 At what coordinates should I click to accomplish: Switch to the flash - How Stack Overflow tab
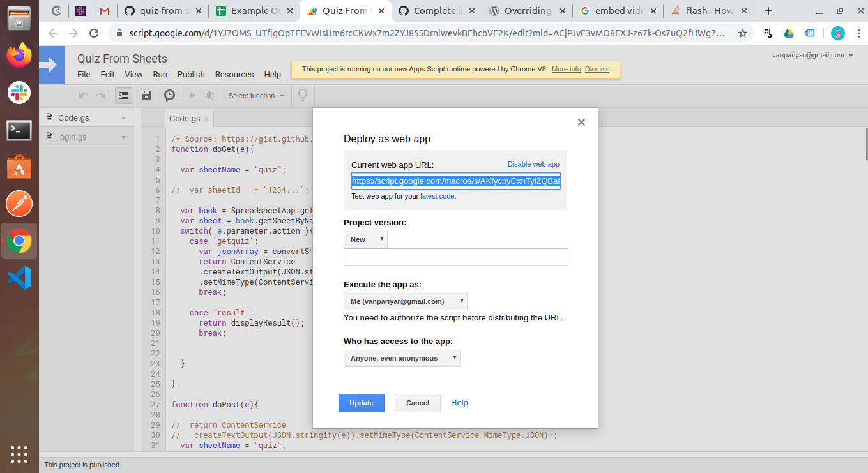click(709, 11)
